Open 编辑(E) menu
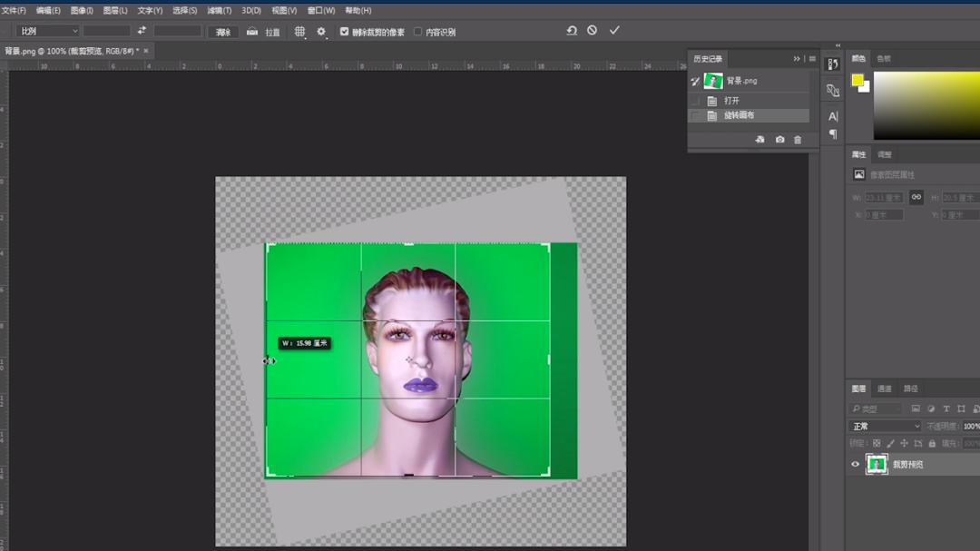Image resolution: width=980 pixels, height=551 pixels. point(48,11)
